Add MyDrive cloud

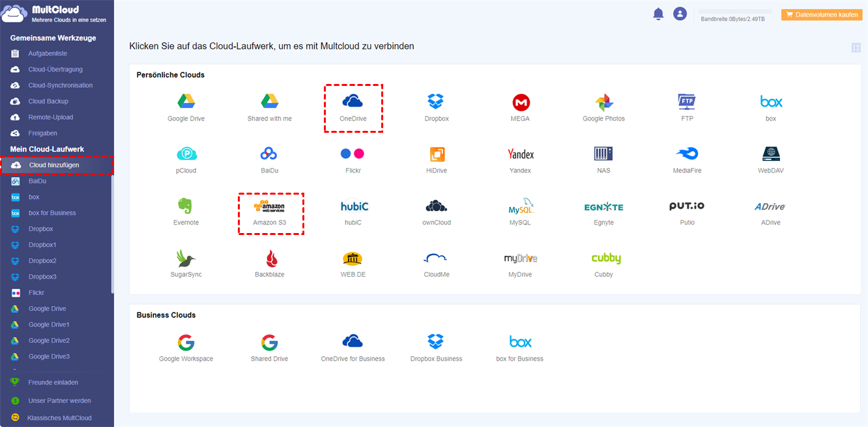coord(520,258)
